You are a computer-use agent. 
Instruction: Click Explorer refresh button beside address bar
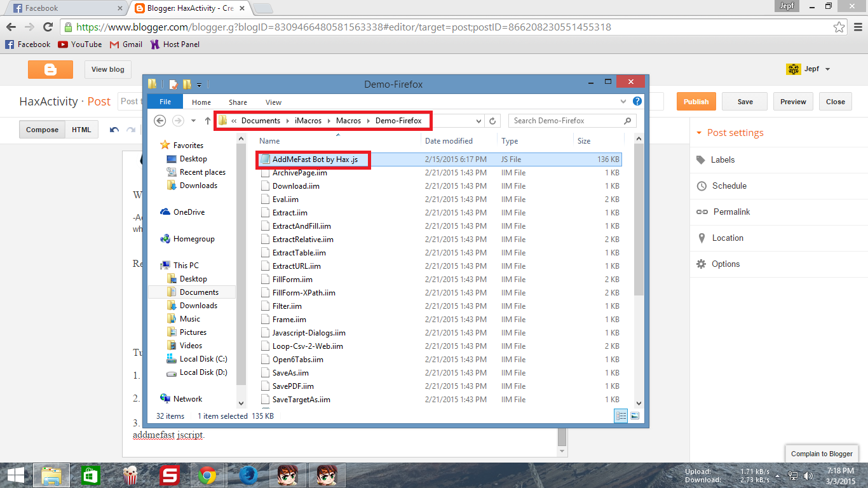(x=492, y=121)
